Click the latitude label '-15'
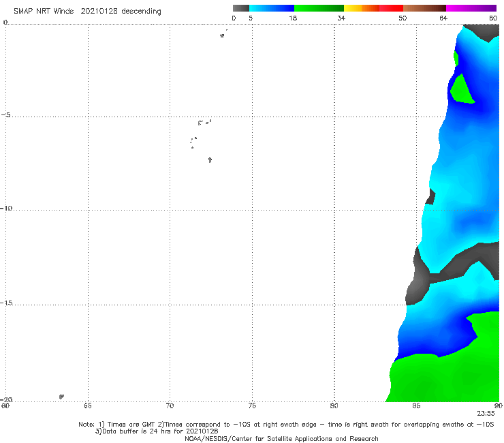The width and height of the screenshot is (504, 443). pyautogui.click(x=6, y=303)
